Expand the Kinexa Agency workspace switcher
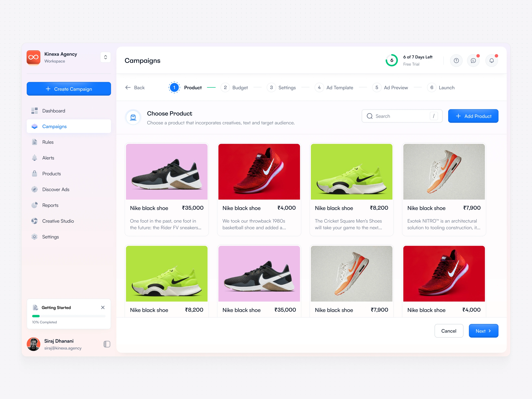Image resolution: width=532 pixels, height=399 pixels. click(105, 57)
